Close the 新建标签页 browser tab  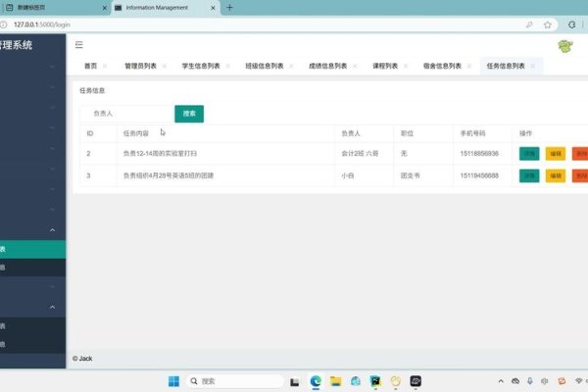click(105, 8)
